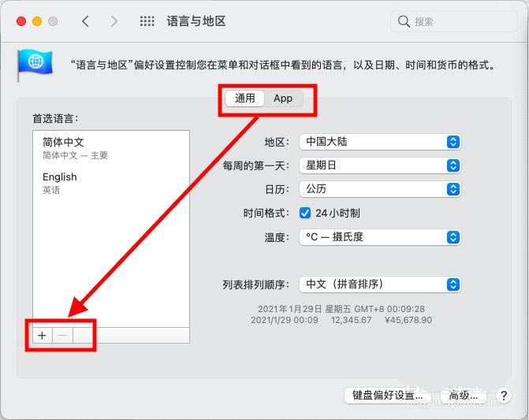Close the window with the red button

pyautogui.click(x=21, y=21)
